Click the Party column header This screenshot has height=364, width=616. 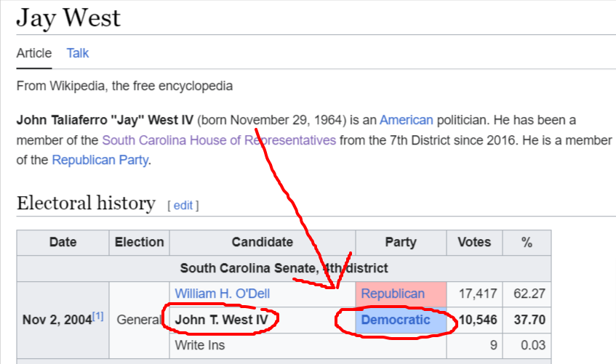tap(401, 242)
